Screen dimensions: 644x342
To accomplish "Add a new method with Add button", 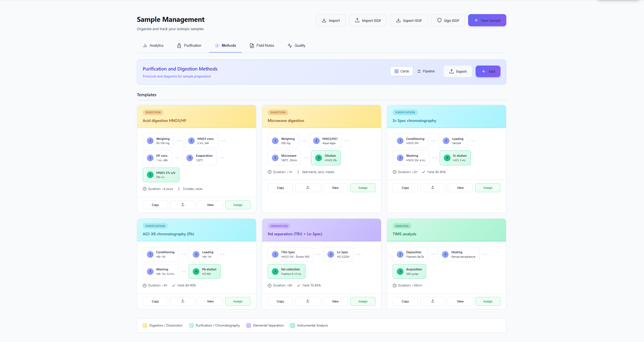I will pos(488,71).
